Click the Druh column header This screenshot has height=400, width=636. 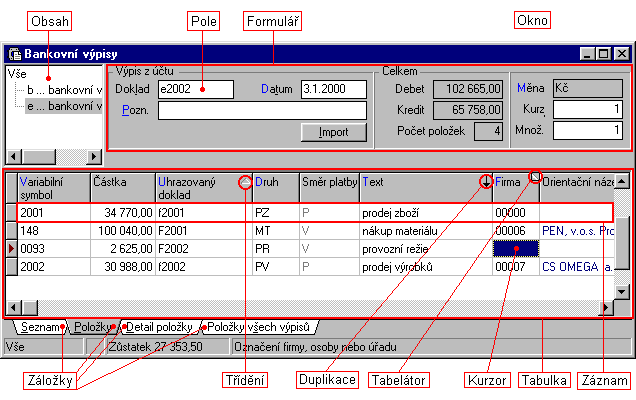(276, 188)
